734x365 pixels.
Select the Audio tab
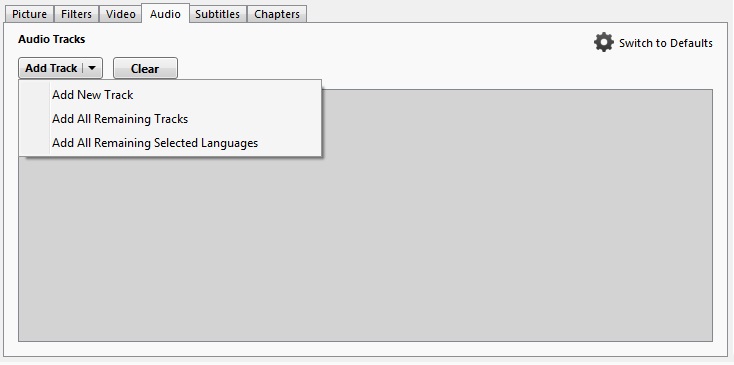click(165, 14)
